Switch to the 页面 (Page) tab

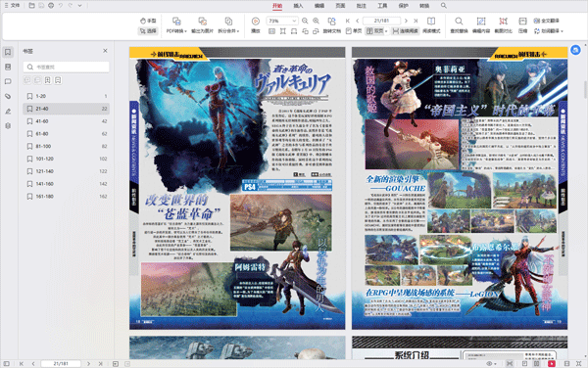coord(340,6)
